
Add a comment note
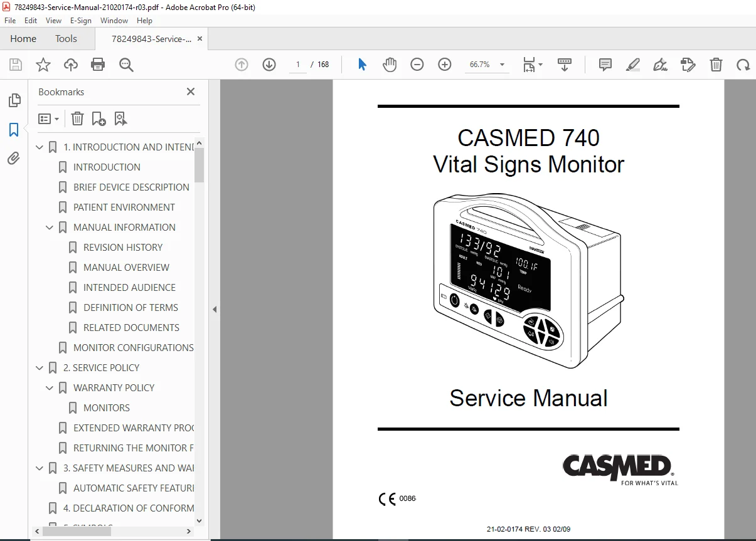point(605,65)
